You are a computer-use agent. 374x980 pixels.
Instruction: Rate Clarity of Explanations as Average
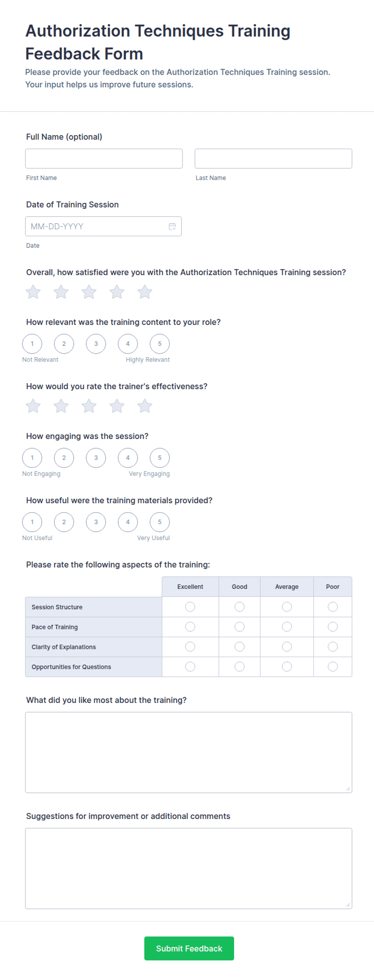[287, 647]
